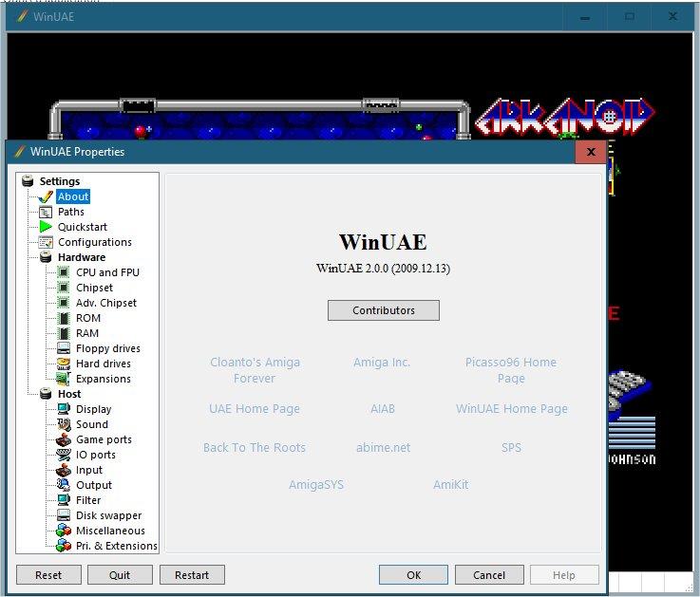
Task: Select the Hardware group label
Action: [82, 257]
